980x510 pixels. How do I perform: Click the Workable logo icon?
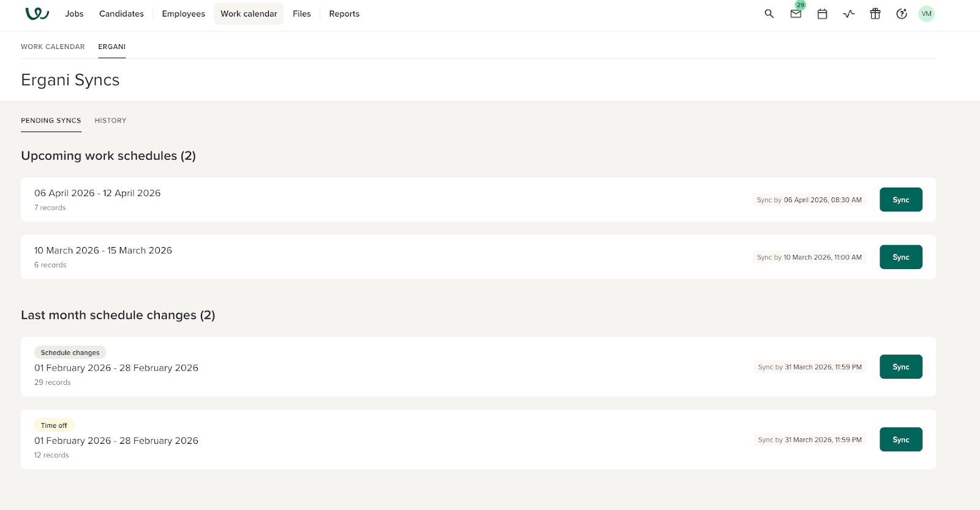pos(37,13)
